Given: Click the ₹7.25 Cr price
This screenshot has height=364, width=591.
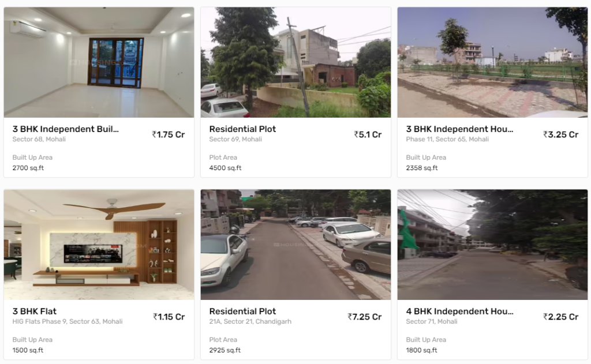Looking at the screenshot, I should tap(365, 317).
